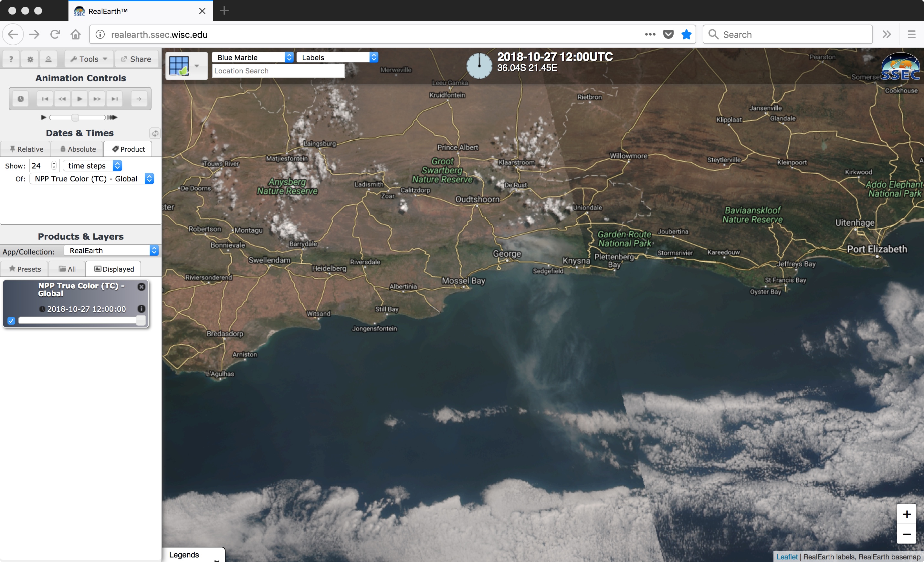Adjust the animation speed slider
This screenshot has width=924, height=562.
[x=77, y=117]
